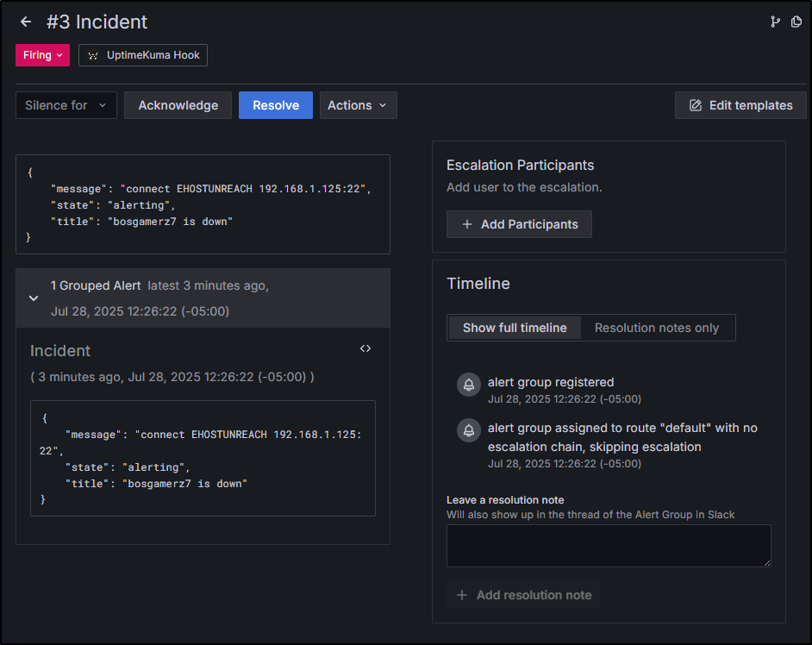Screen dimensions: 812x645
Task: Click the "skipping escalation" timeline entry text
Action: click(x=622, y=437)
